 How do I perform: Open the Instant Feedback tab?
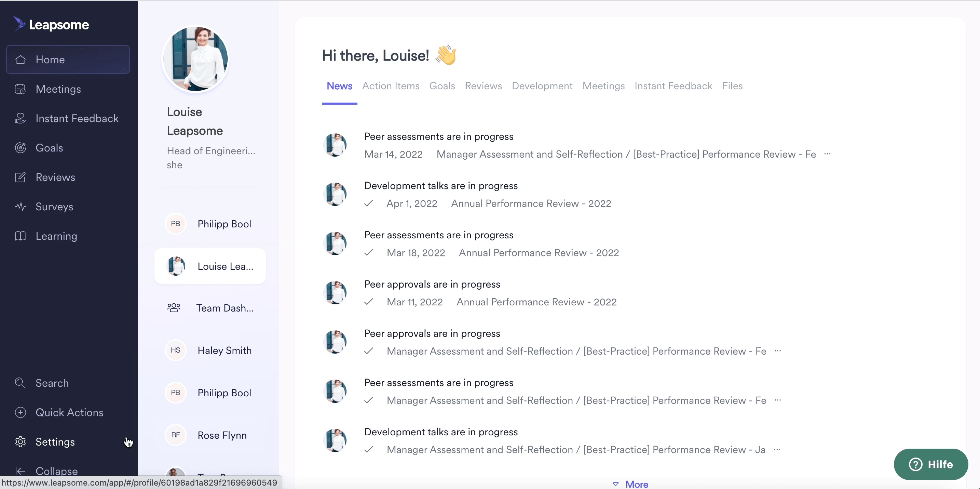pos(673,86)
